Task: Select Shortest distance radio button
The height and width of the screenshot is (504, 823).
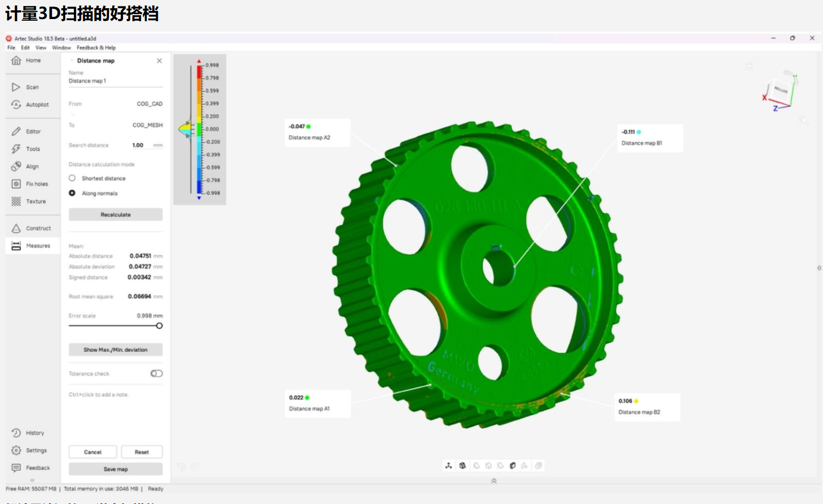Action: (72, 179)
